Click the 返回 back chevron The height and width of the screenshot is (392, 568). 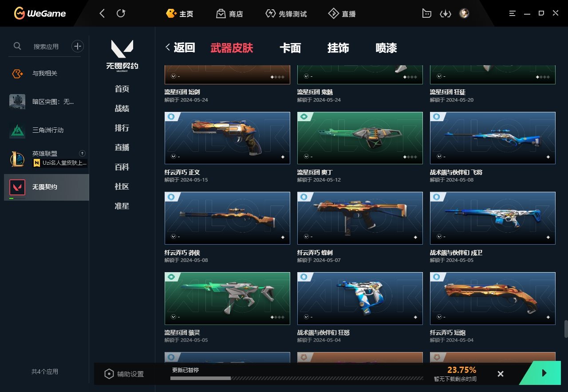(x=168, y=48)
